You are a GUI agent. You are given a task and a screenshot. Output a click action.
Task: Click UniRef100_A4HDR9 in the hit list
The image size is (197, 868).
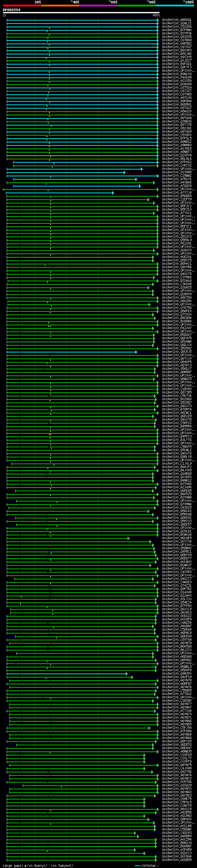[x=177, y=836]
